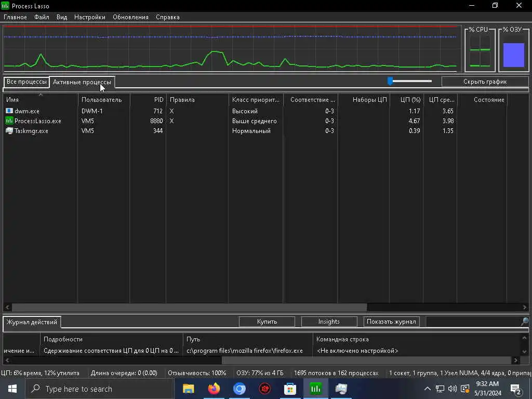Sort by the Правила column header
Screen dimensions: 532x399
coord(197,100)
